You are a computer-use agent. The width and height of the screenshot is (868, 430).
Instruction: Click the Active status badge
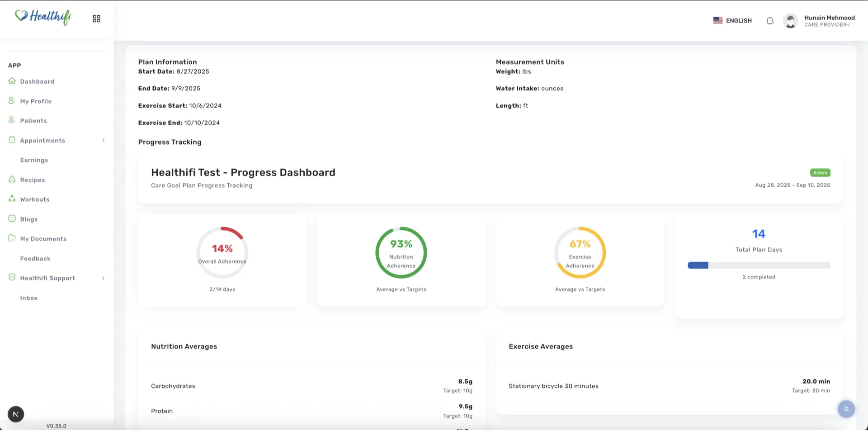820,173
